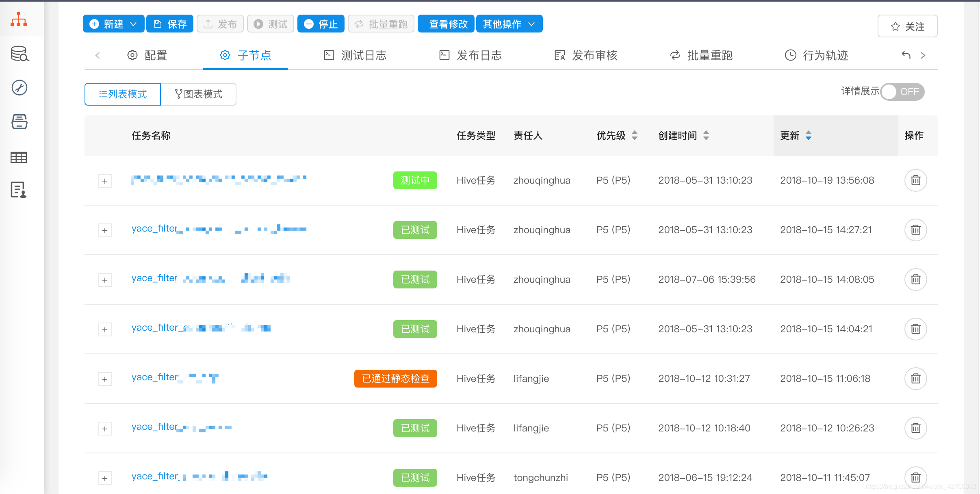Select 列表模式 view
Image resolution: width=980 pixels, height=494 pixels.
coord(123,94)
